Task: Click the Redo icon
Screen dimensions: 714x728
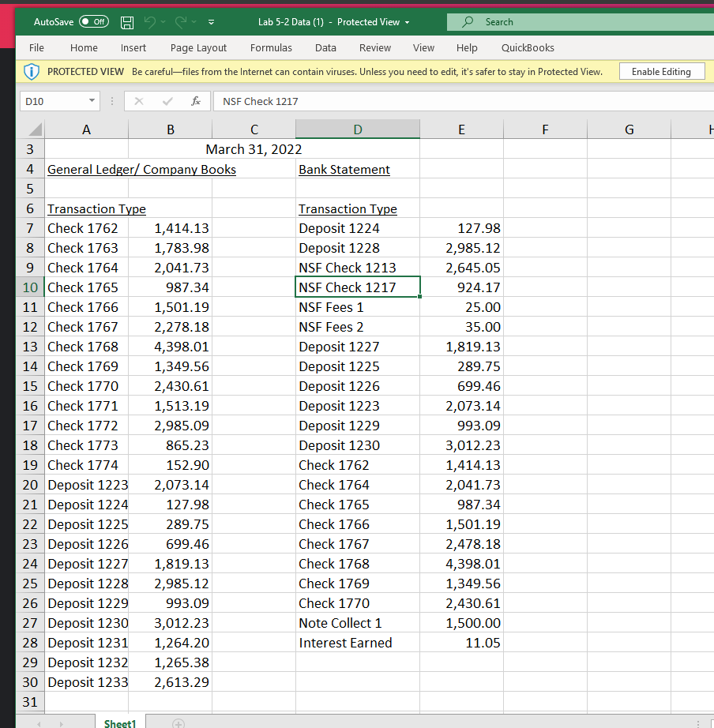Action: 180,22
